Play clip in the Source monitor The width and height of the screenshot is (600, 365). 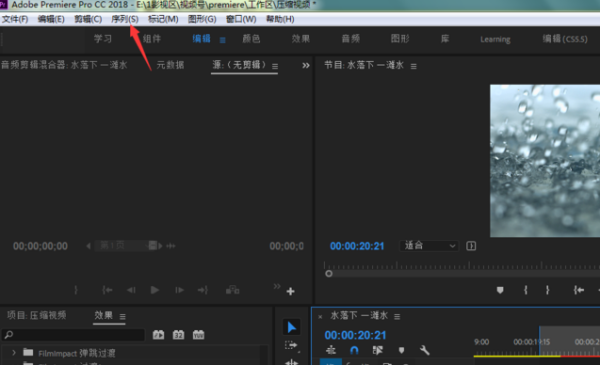tap(155, 290)
